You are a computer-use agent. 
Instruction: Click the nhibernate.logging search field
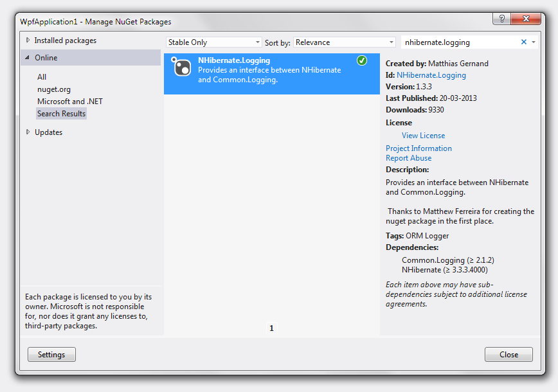coord(461,42)
